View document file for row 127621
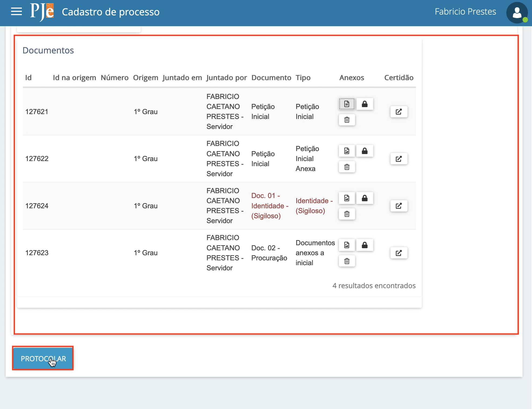Image resolution: width=532 pixels, height=409 pixels. point(347,104)
